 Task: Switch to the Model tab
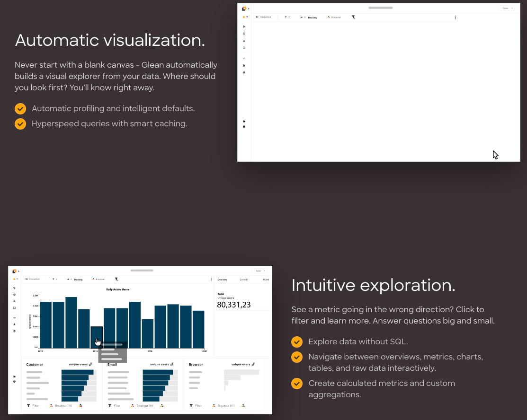(x=266, y=280)
